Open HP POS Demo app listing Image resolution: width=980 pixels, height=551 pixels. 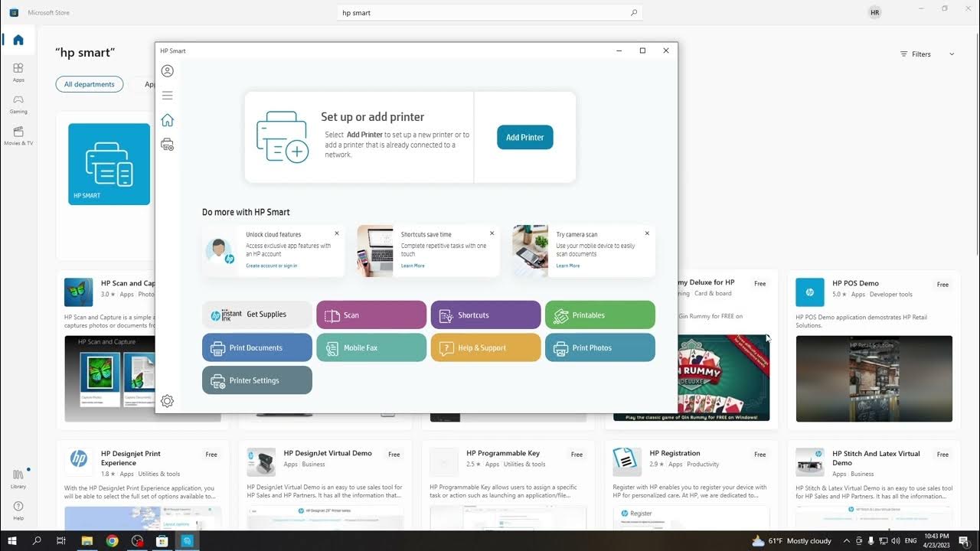(874, 350)
